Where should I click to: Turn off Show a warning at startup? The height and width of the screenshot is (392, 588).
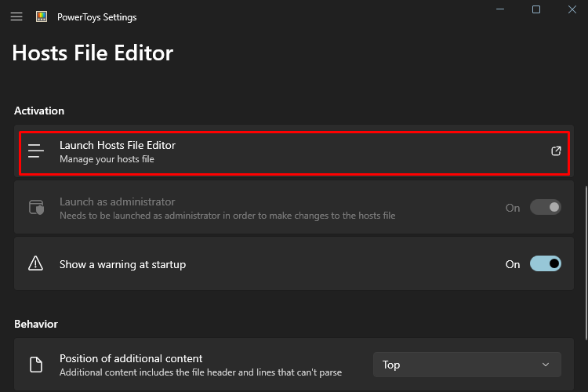(x=545, y=263)
